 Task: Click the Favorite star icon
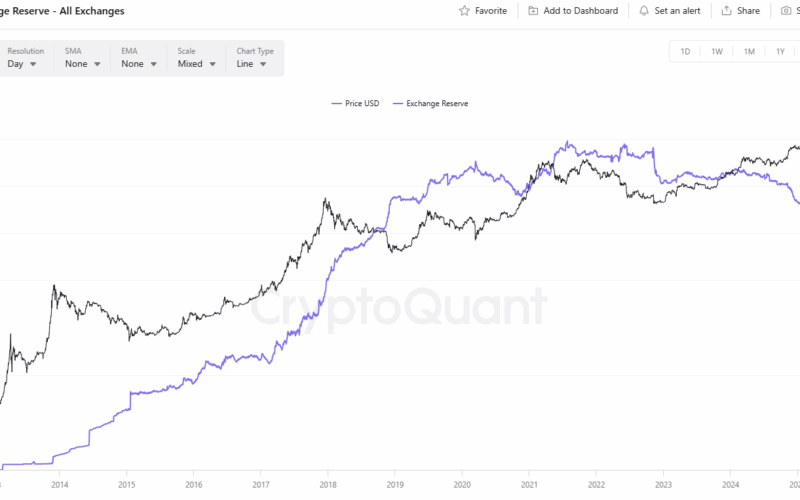tap(464, 11)
